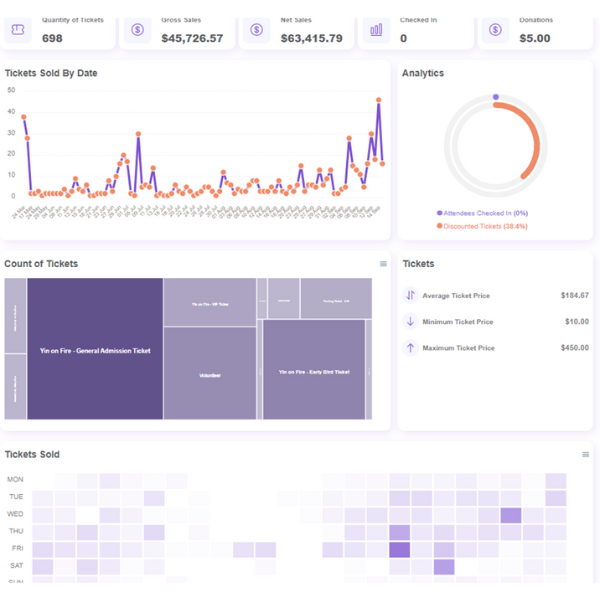The height and width of the screenshot is (600, 600).
Task: Click the darkest purple cell in the FRI row
Action: 399,549
